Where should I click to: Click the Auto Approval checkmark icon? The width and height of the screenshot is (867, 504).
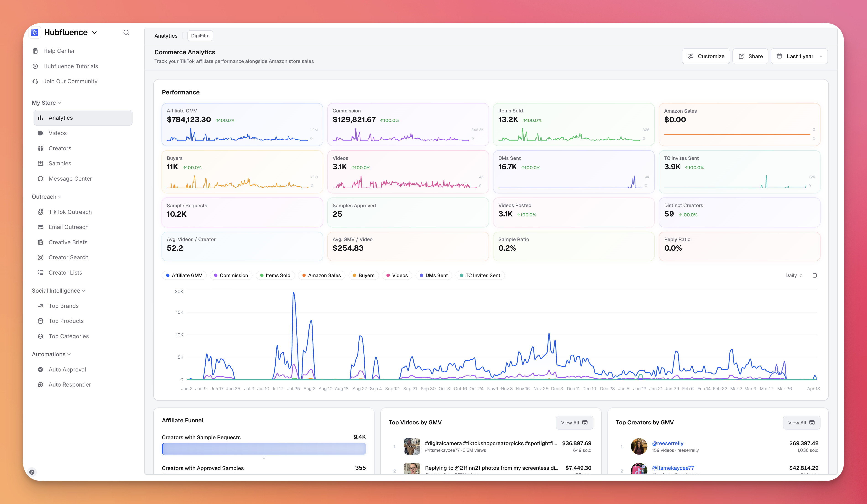[41, 370]
